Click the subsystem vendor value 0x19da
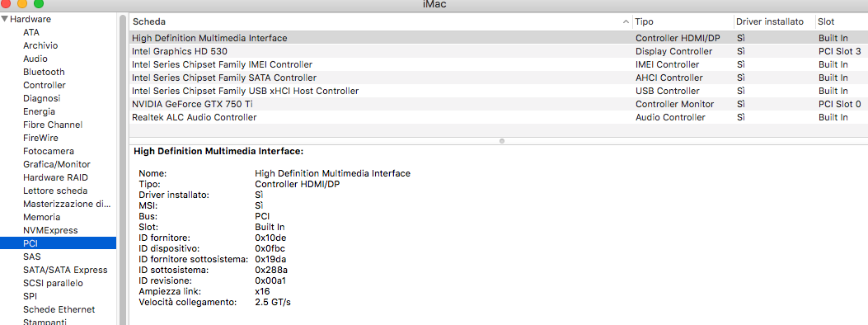868x325 pixels. (270, 259)
